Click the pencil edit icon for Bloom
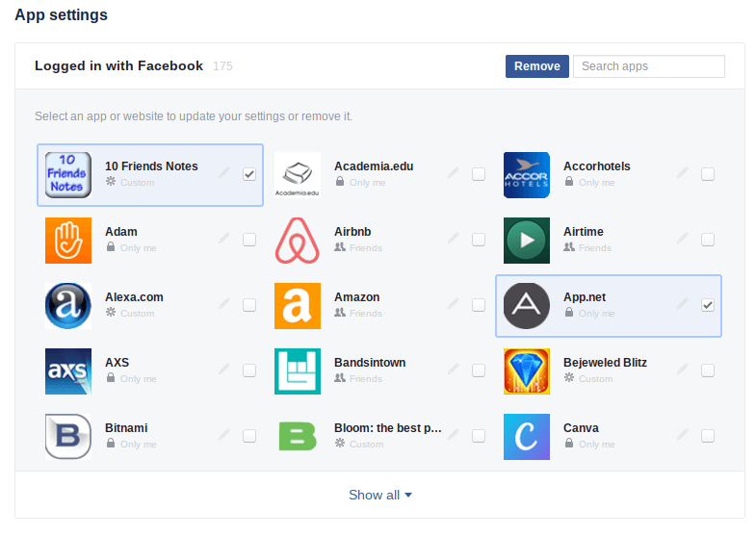 [454, 435]
